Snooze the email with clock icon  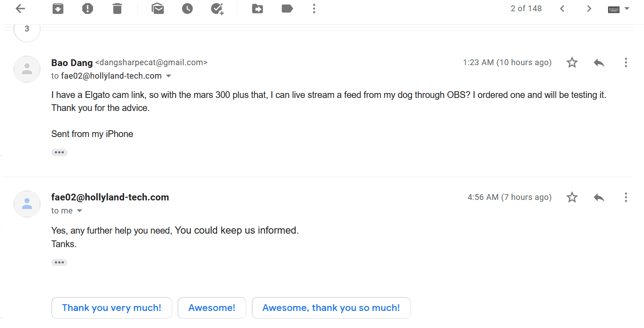(x=187, y=9)
